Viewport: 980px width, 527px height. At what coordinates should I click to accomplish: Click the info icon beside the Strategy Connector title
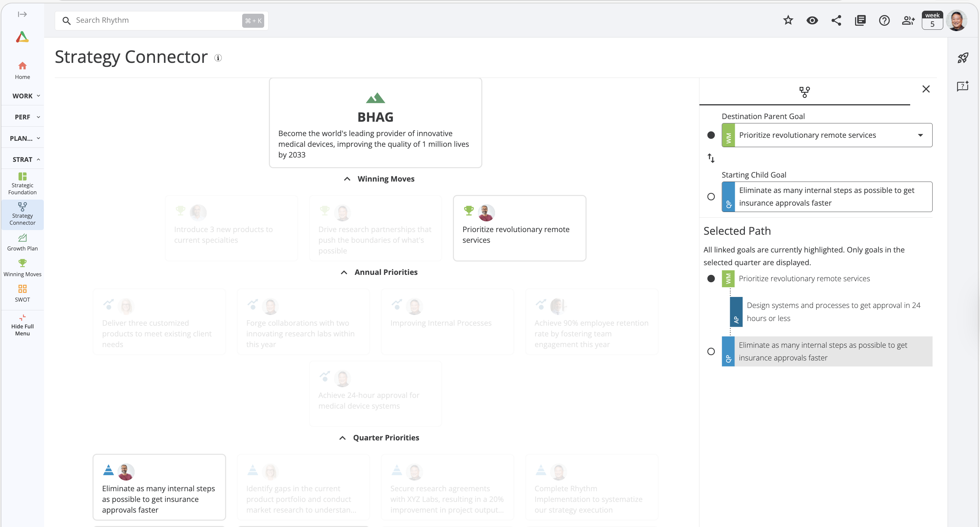(218, 58)
